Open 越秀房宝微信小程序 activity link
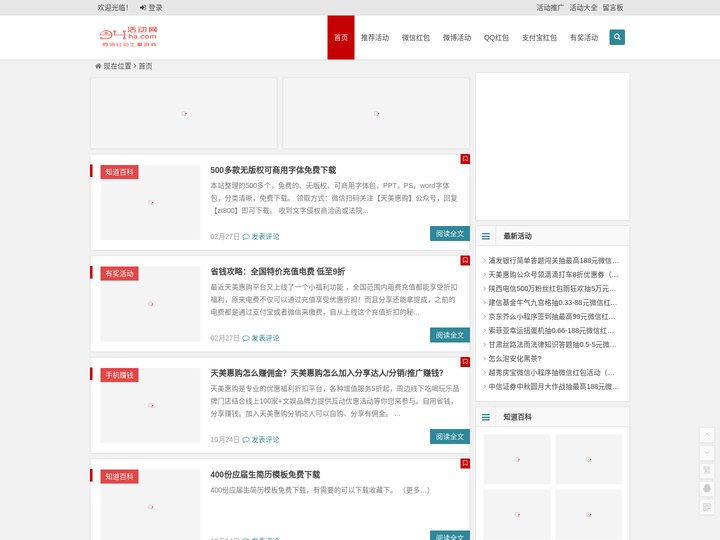The height and width of the screenshot is (540, 720). pyautogui.click(x=551, y=373)
